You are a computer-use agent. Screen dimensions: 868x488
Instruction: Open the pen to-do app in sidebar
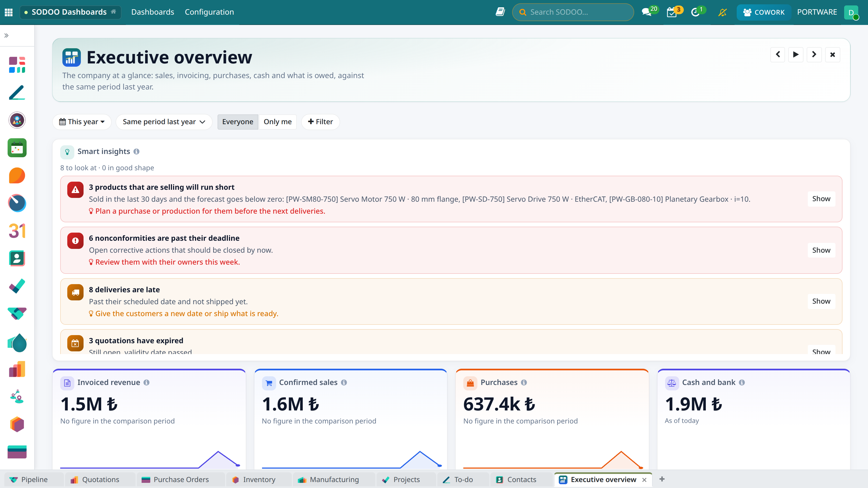coord(17,92)
